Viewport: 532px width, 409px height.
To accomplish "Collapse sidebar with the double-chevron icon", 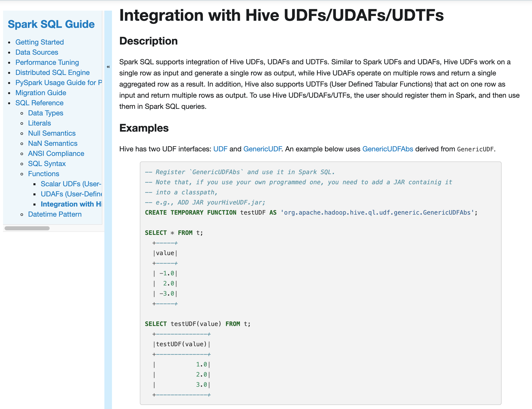I will 108,67.
